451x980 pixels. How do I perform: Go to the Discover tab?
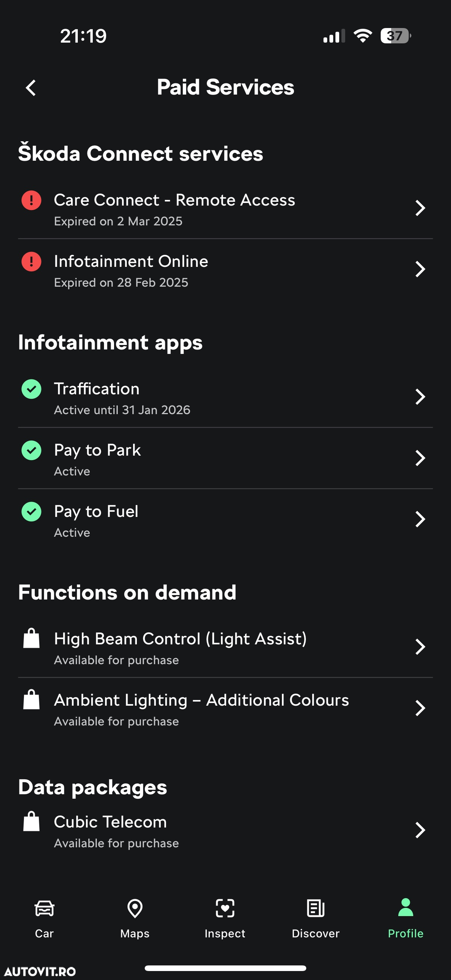click(x=316, y=918)
